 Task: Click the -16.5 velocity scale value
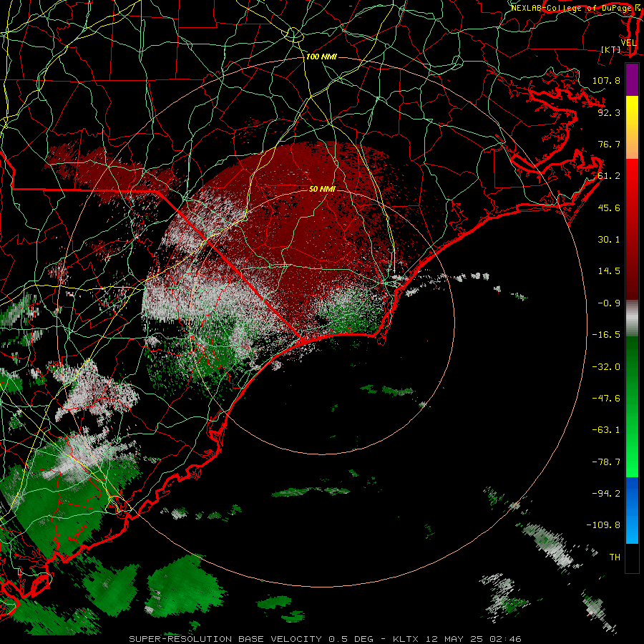point(606,335)
